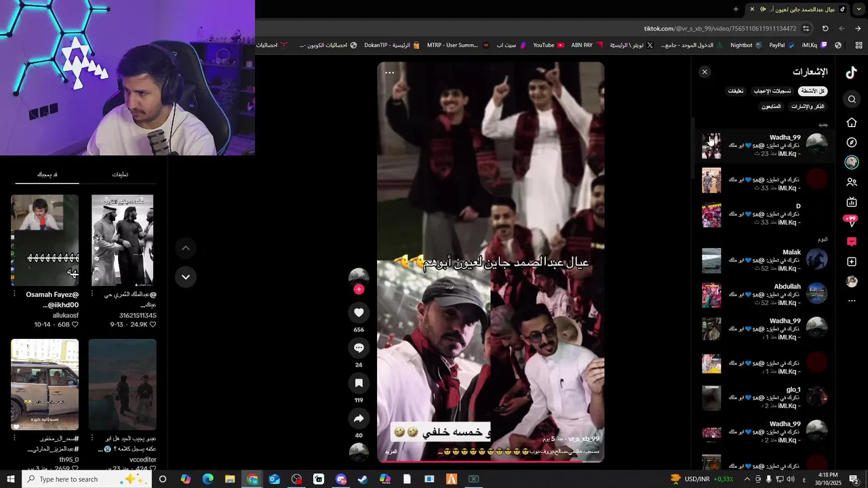
Task: Open vcceditor recommended video thumbnail
Action: tap(122, 385)
